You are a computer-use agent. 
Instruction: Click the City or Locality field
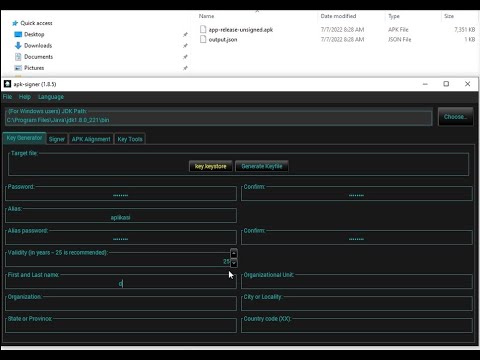pos(357,305)
